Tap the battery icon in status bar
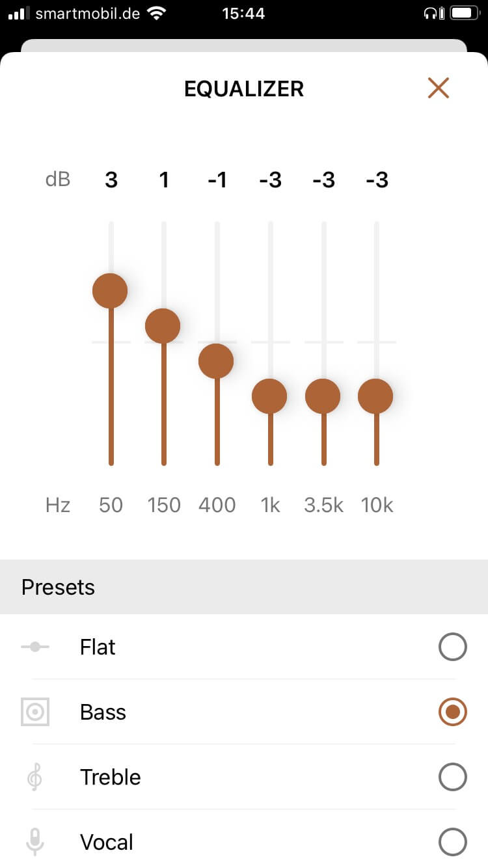The width and height of the screenshot is (488, 868). 464,13
